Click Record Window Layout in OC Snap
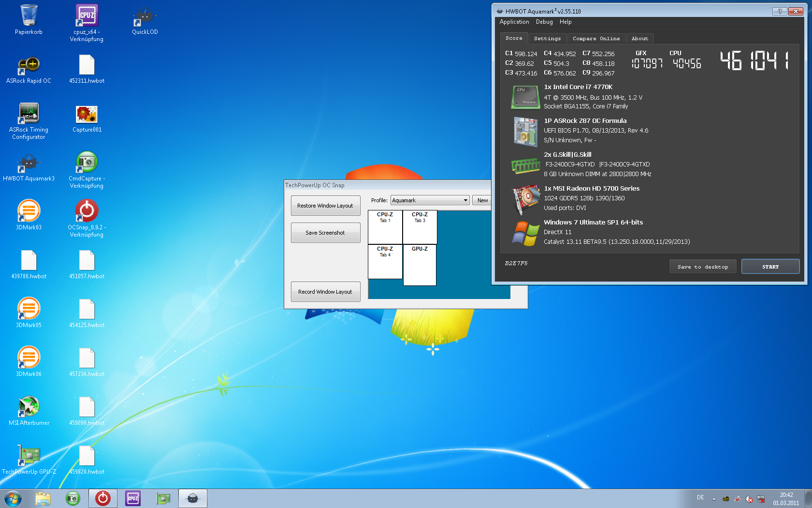 [325, 292]
